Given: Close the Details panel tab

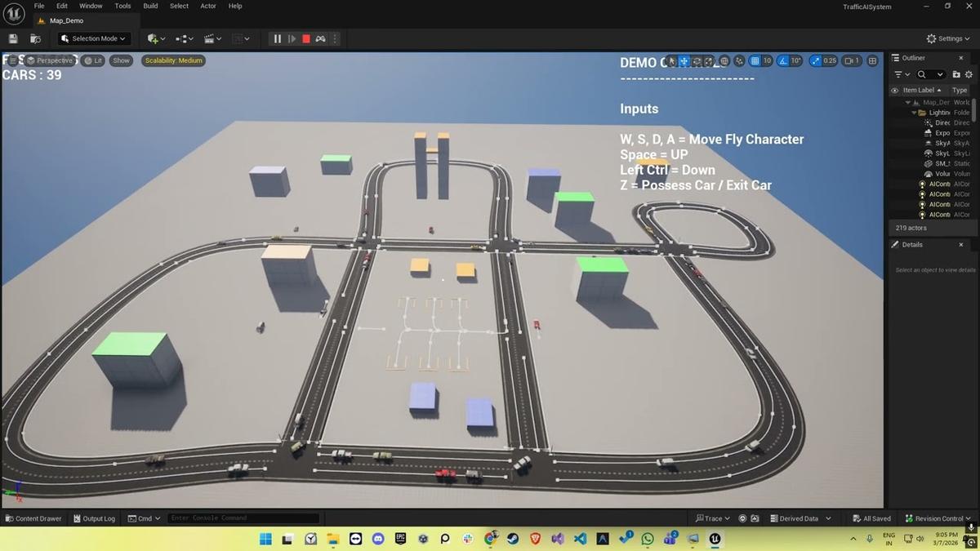Looking at the screenshot, I should (x=960, y=245).
